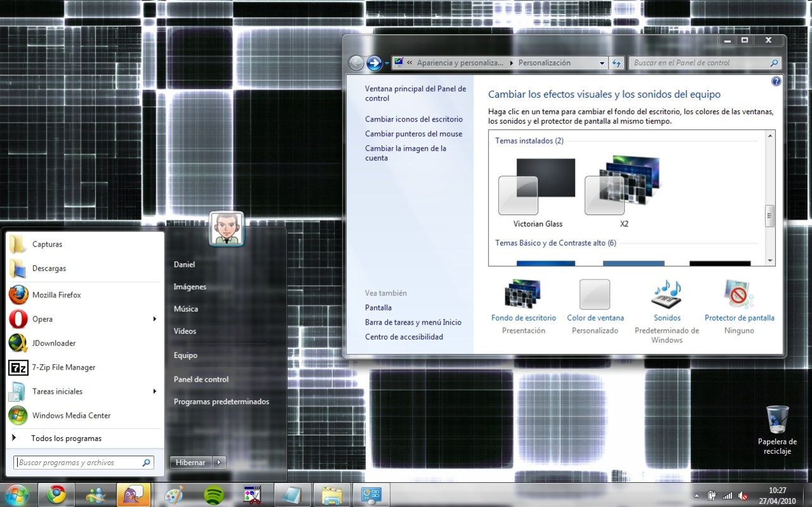Open Pidgin from the taskbar

tap(134, 494)
